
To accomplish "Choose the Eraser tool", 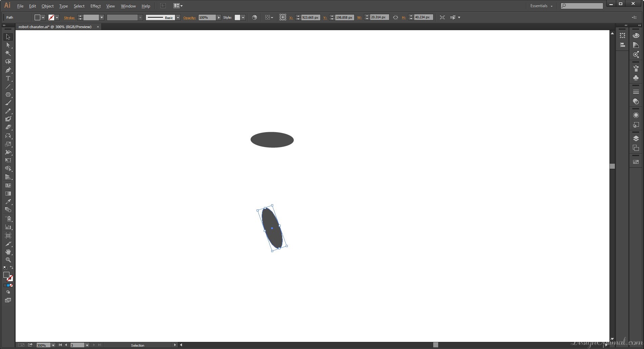I will (x=8, y=127).
